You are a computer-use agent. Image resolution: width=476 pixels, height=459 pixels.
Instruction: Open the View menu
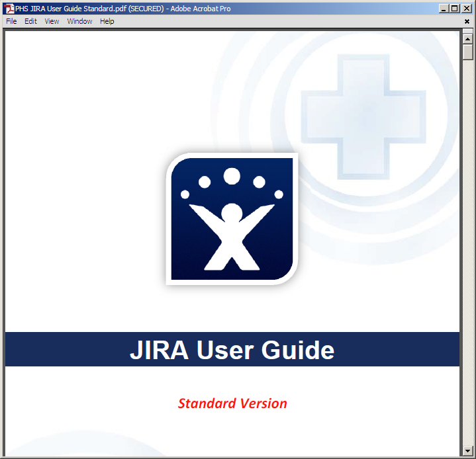tap(52, 21)
